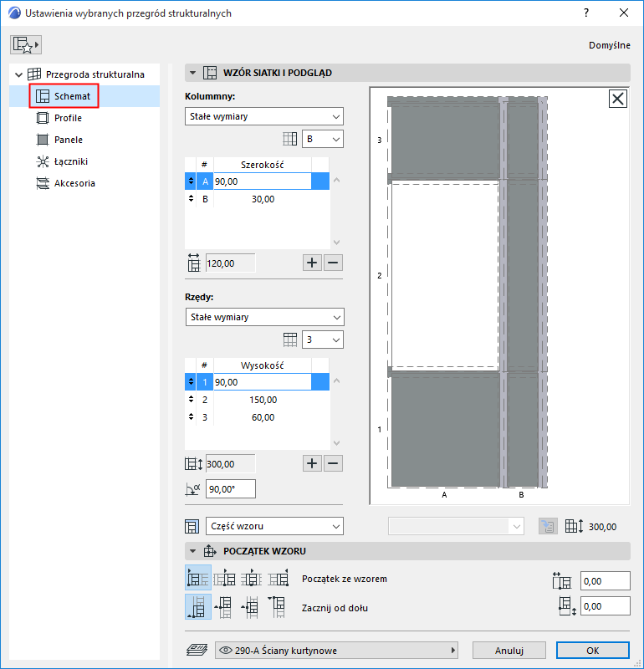Click the Wysokość column header

pyautogui.click(x=263, y=365)
